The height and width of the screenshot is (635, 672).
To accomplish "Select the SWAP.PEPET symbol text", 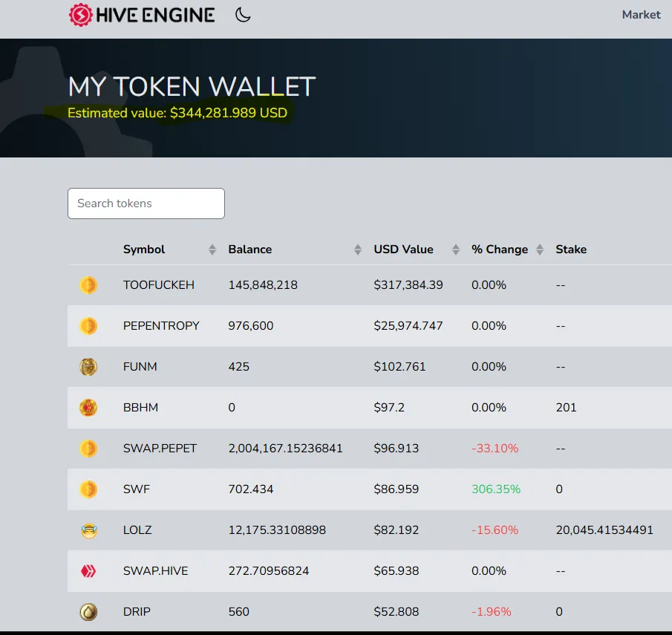I will coord(160,449).
